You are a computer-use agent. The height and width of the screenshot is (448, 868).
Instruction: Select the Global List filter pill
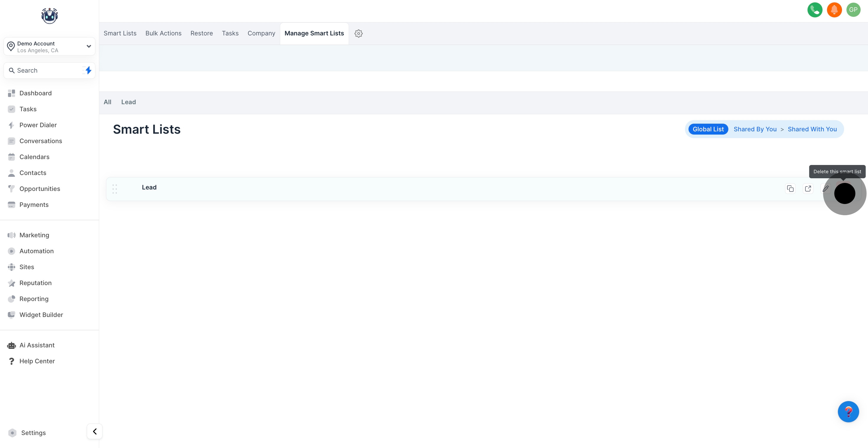pos(708,129)
